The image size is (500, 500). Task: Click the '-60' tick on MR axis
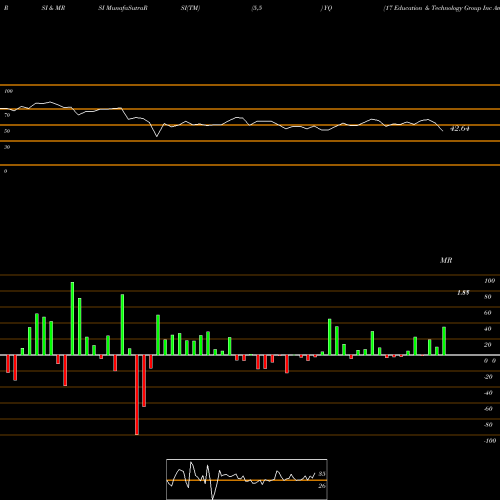pyautogui.click(x=488, y=409)
